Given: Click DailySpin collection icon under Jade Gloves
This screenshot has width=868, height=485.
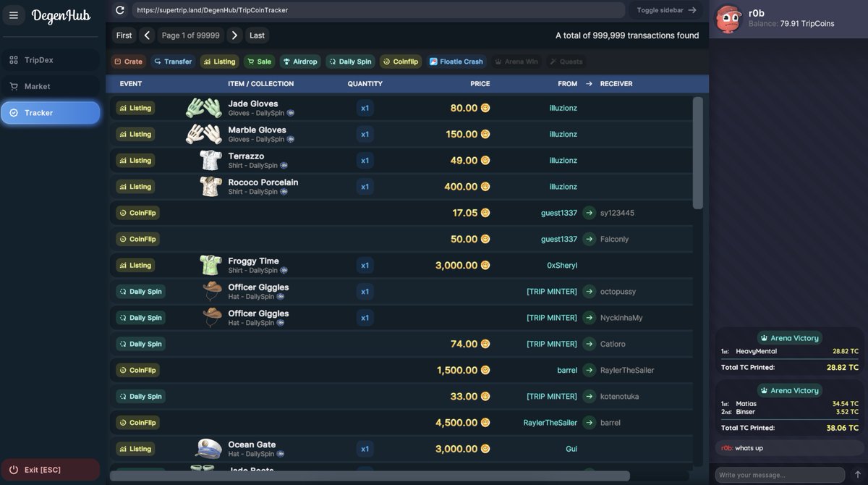Looking at the screenshot, I should point(291,113).
